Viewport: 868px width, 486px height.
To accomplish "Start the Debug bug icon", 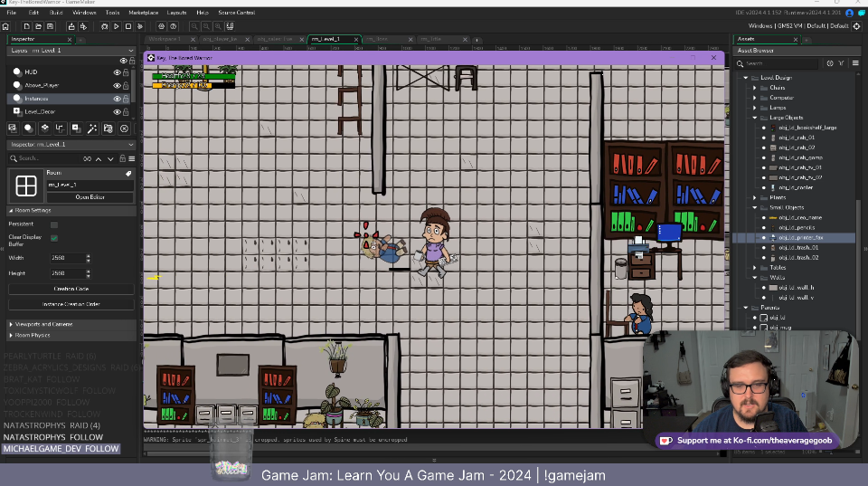I will pyautogui.click(x=104, y=26).
